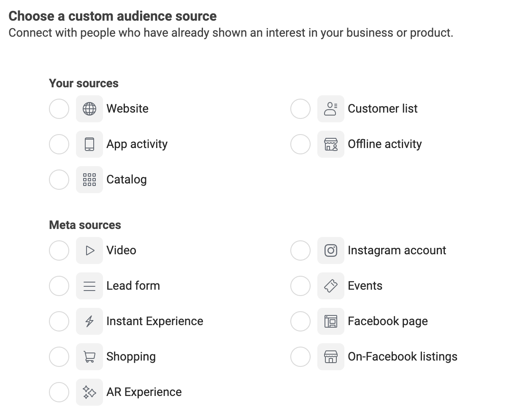Click the Catalog grid icon
This screenshot has width=514, height=420.
pos(89,180)
